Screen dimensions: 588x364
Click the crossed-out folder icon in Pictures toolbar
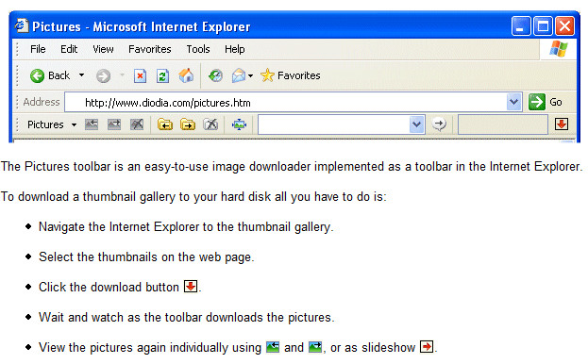click(x=210, y=124)
